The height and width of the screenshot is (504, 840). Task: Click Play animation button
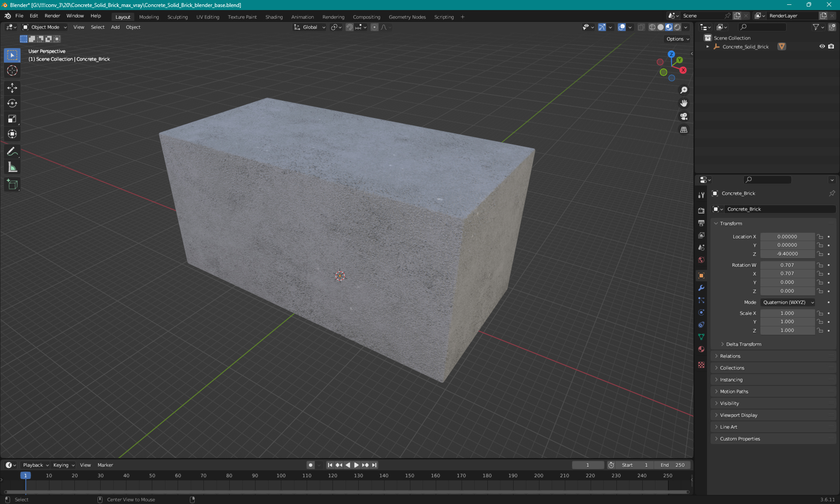pyautogui.click(x=356, y=465)
